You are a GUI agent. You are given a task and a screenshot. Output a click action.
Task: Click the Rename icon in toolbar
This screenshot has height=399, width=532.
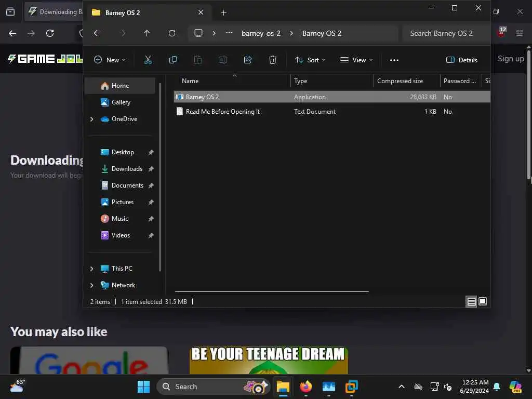click(222, 60)
